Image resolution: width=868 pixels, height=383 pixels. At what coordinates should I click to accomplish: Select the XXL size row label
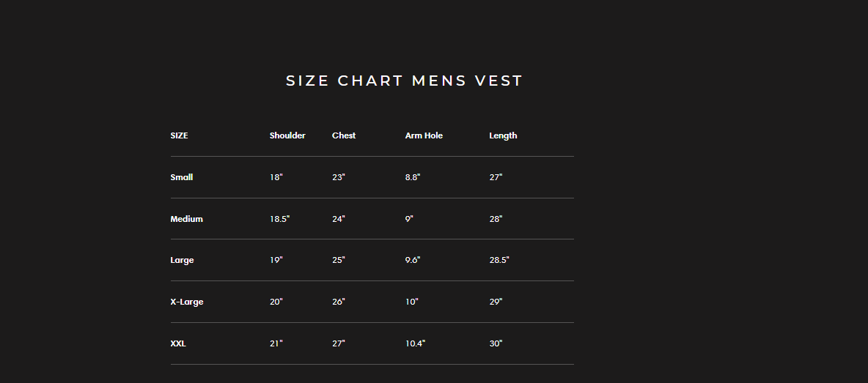[x=178, y=343]
